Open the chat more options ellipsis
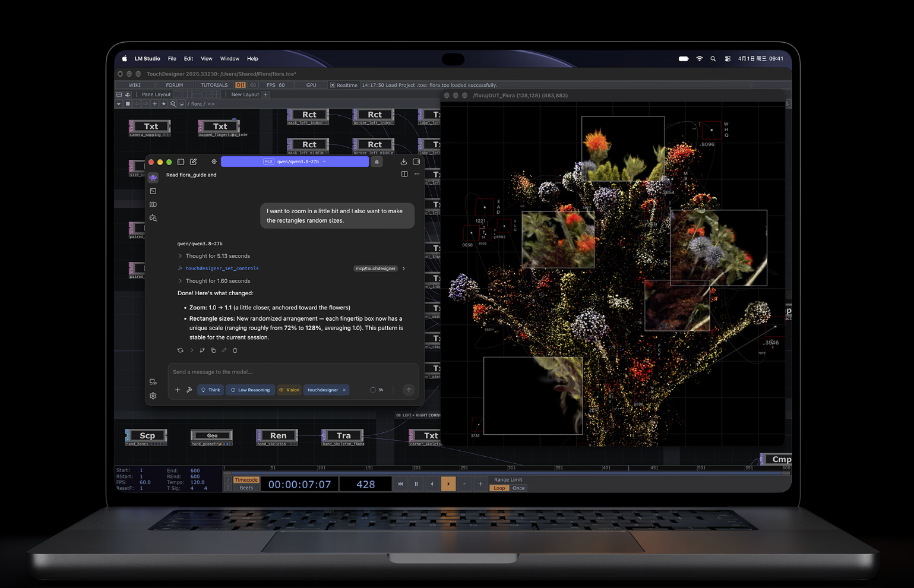Screen dimensions: 914x588 click(x=417, y=175)
